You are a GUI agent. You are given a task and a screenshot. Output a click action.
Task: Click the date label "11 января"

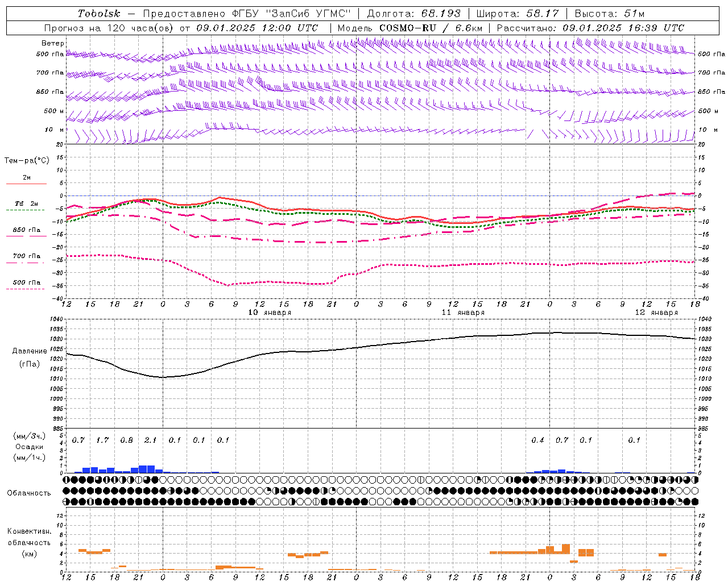coord(464,313)
